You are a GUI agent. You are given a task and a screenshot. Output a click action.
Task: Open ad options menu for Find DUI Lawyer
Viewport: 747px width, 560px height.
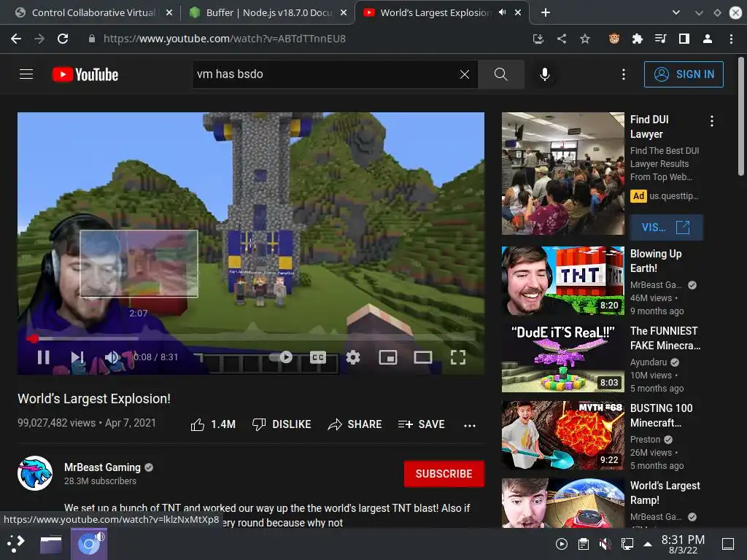point(712,121)
